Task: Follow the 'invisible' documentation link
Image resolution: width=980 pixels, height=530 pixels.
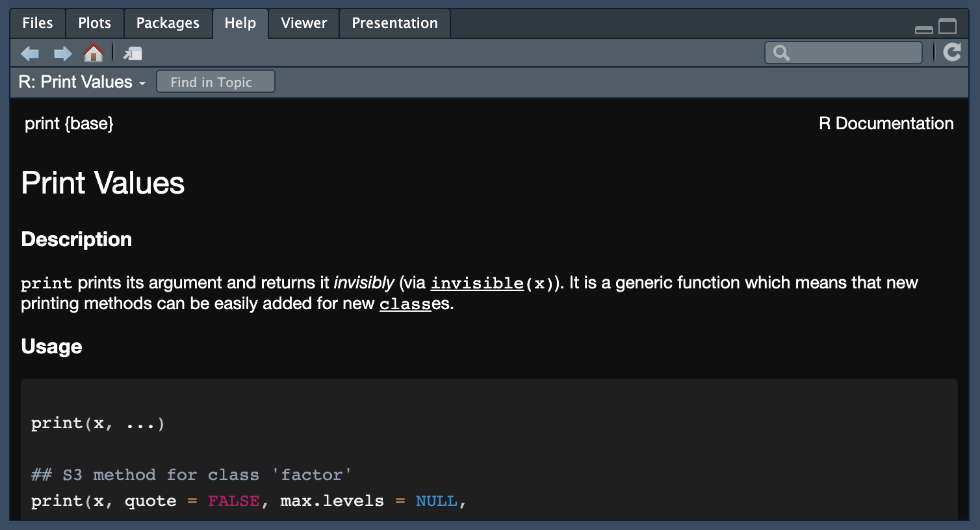Action: coord(476,283)
